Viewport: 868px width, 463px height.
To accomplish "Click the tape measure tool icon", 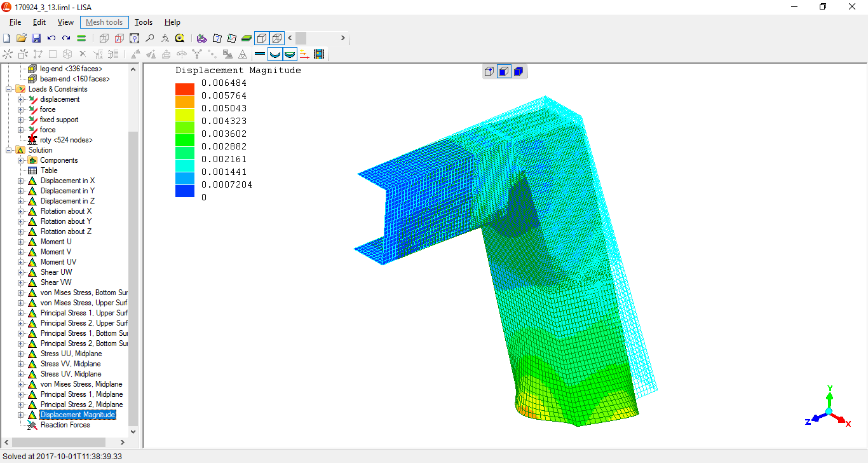I will (180, 38).
